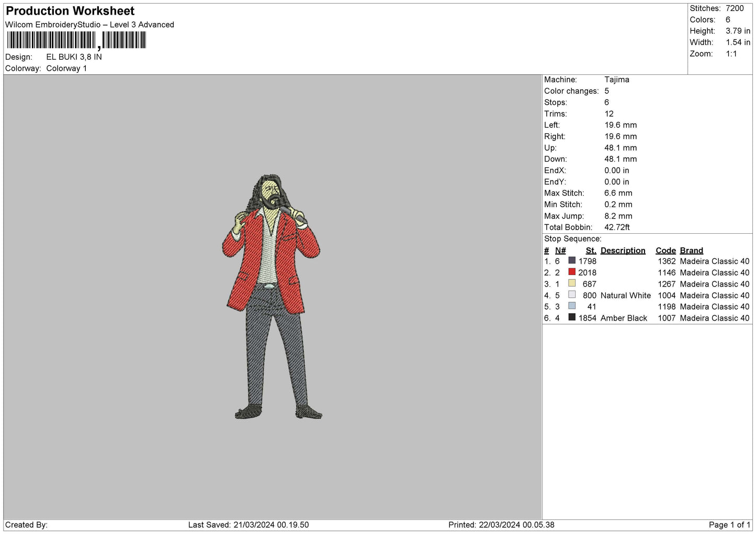Click the Amber Black description text

pos(624,318)
